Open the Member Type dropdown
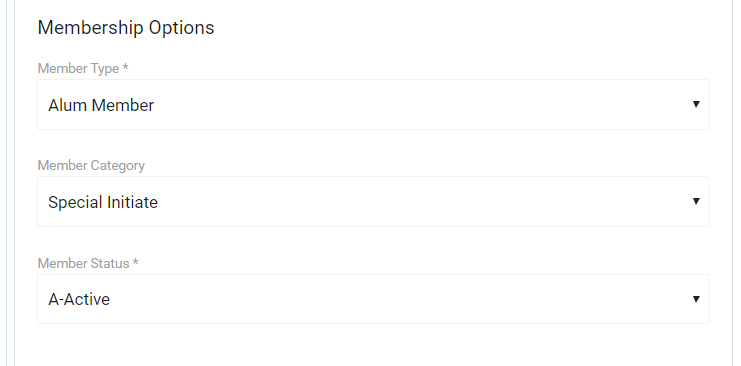This screenshot has height=366, width=741. tap(373, 105)
